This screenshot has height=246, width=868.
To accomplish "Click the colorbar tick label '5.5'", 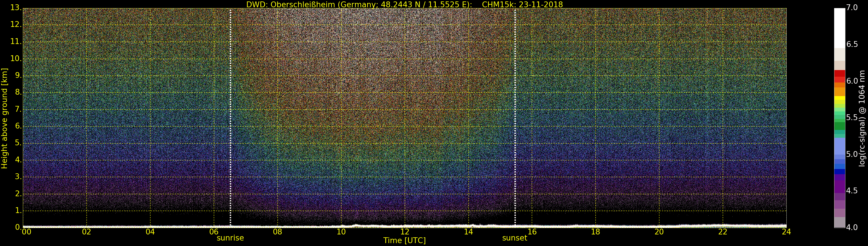I will (x=852, y=117).
